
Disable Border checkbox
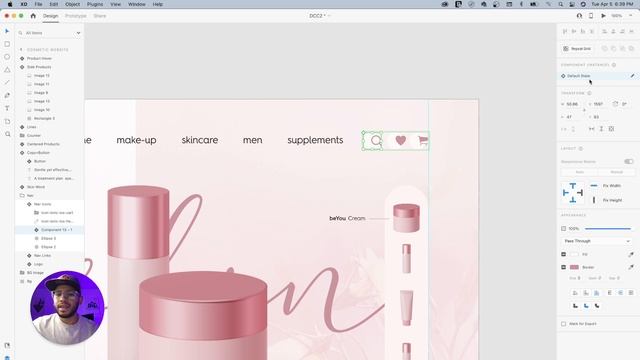(563, 267)
